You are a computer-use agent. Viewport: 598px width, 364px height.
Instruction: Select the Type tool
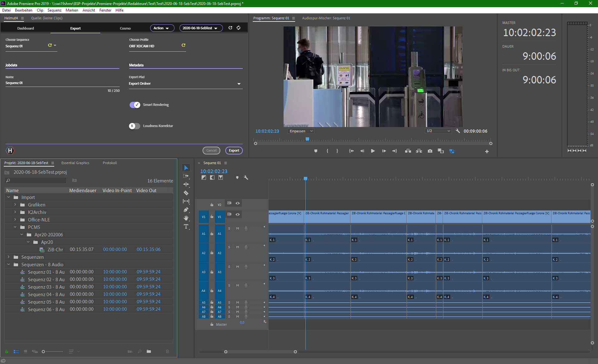186,227
